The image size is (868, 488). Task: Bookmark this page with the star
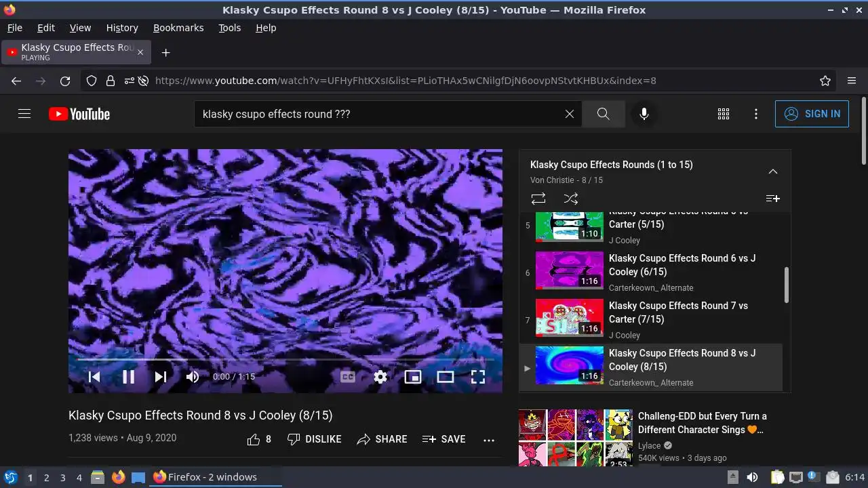pos(825,81)
